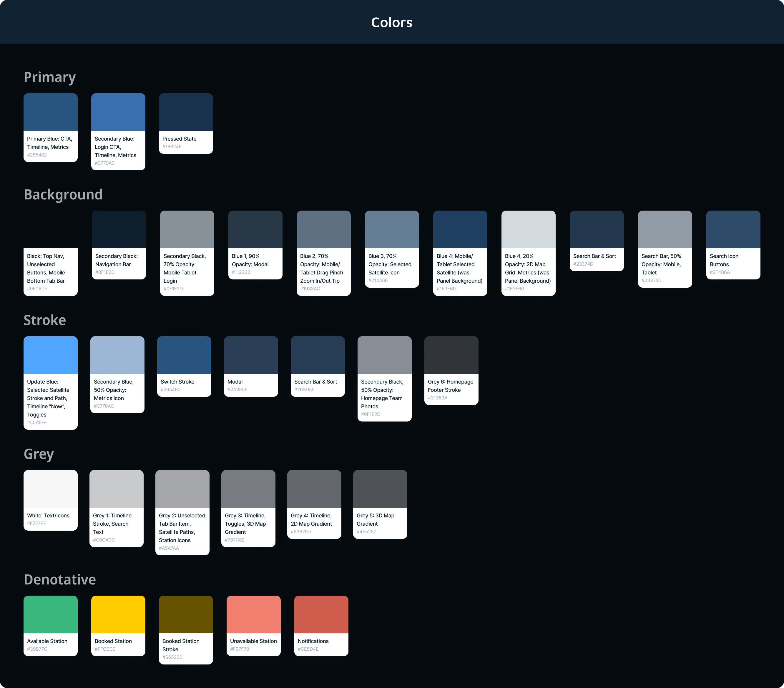Select the hex value #31353A
Viewport: 784px width, 688px height.
[438, 398]
